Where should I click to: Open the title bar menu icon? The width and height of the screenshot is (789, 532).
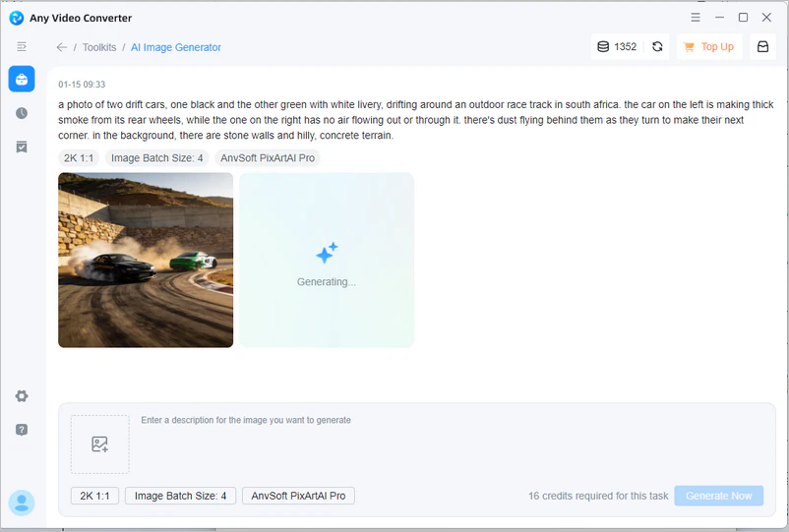point(696,18)
